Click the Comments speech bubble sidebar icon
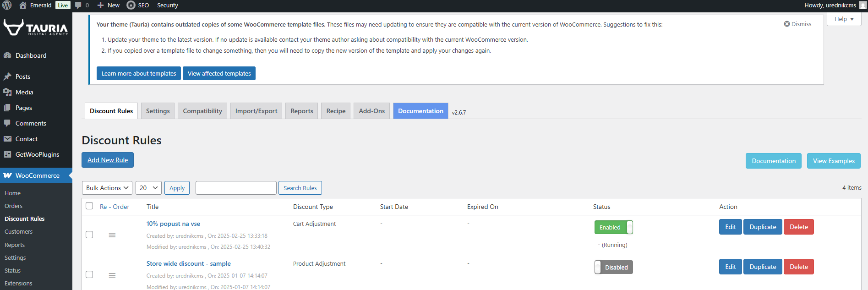868x290 pixels. (x=7, y=123)
